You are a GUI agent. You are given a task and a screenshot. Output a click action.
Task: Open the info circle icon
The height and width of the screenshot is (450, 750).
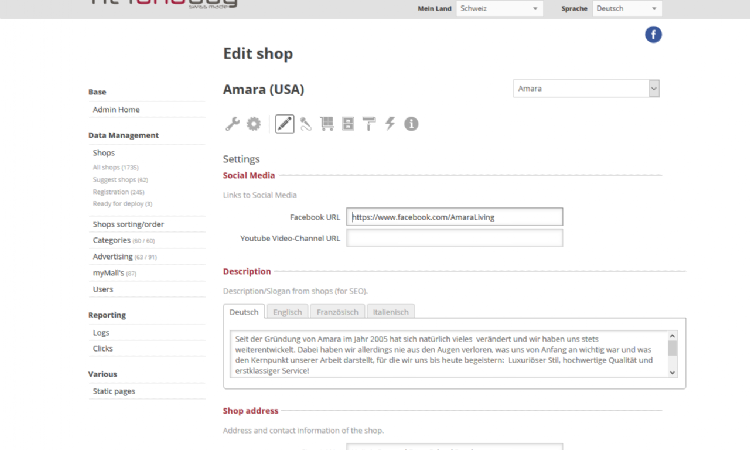pyautogui.click(x=411, y=124)
